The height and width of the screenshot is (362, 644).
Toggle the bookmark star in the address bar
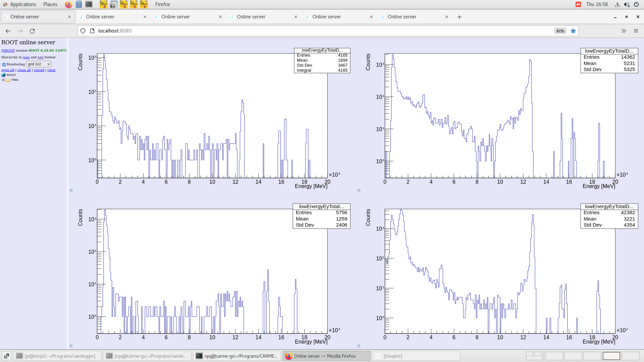[x=574, y=31]
